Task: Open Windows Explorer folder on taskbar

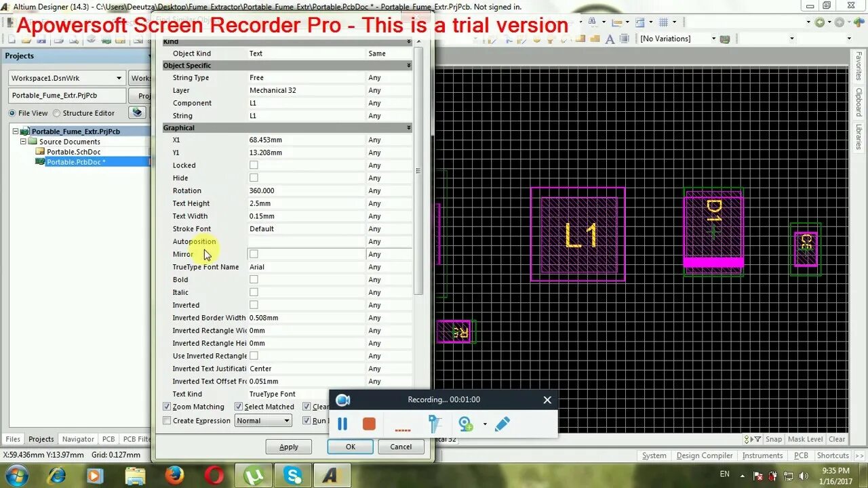Action: coord(136,475)
